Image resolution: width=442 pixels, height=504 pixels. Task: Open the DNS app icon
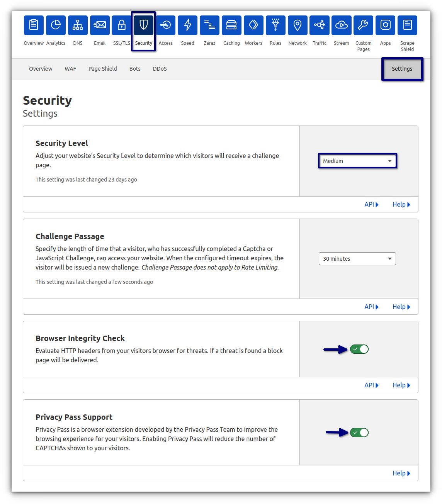[x=78, y=25]
